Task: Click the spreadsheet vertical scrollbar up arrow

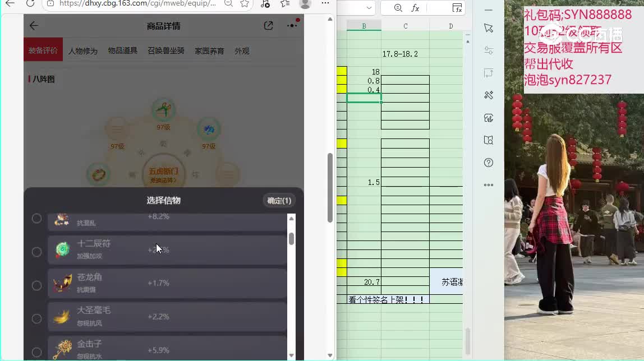Action: click(467, 41)
